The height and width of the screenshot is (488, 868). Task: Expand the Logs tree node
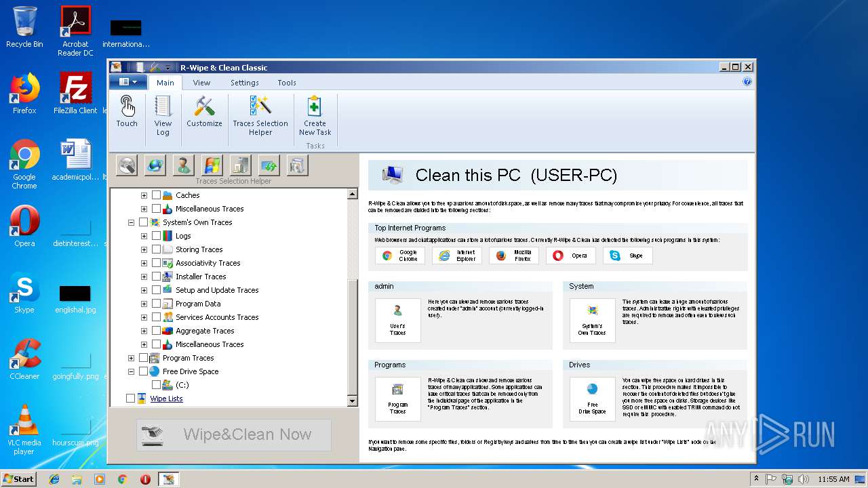point(144,236)
